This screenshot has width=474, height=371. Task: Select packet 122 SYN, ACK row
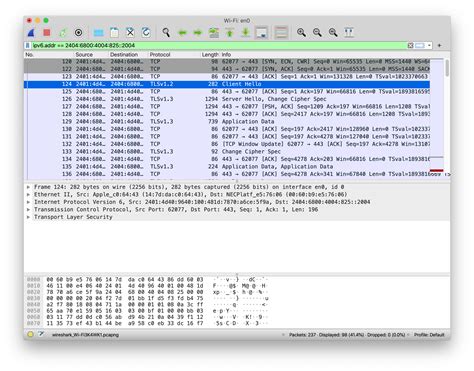coord(227,69)
